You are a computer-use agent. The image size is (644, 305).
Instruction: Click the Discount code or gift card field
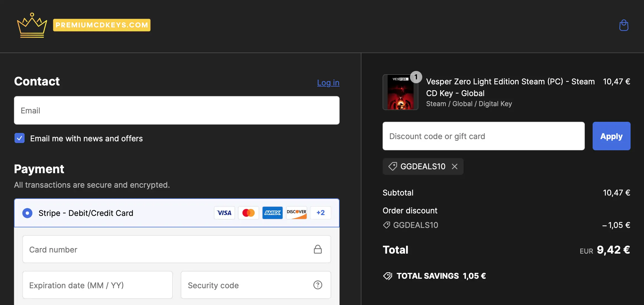pyautogui.click(x=483, y=136)
